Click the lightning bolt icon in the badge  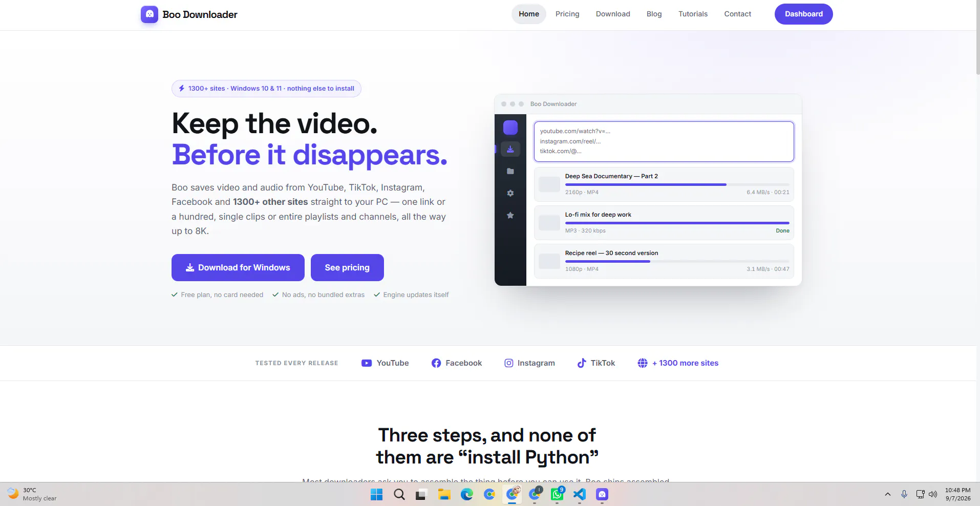[182, 88]
